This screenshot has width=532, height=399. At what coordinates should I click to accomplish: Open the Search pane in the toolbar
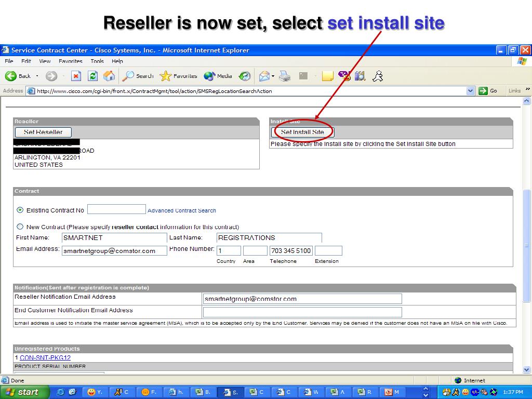tap(138, 76)
